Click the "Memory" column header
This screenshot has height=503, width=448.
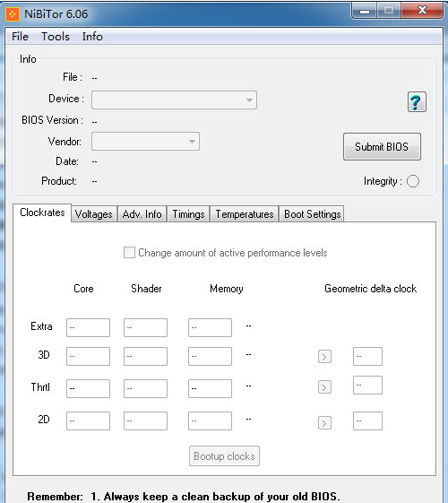(227, 289)
